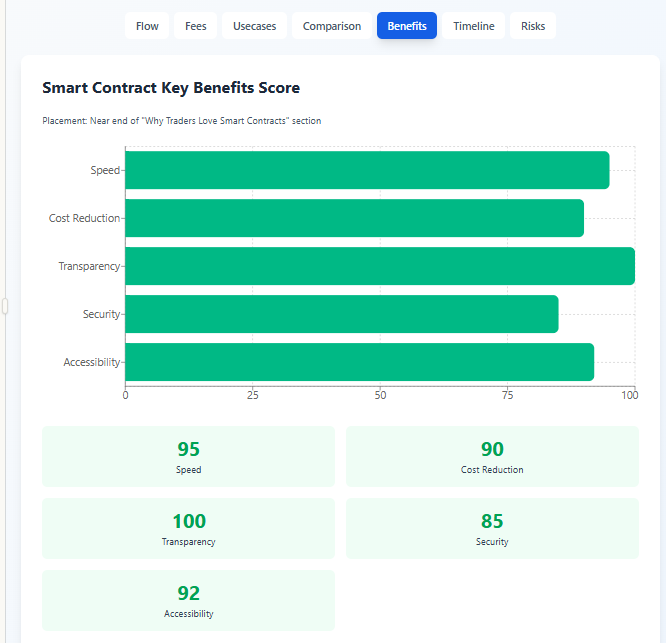Click the Accessibility card showing 92
Screen dimensions: 666x643
point(188,601)
